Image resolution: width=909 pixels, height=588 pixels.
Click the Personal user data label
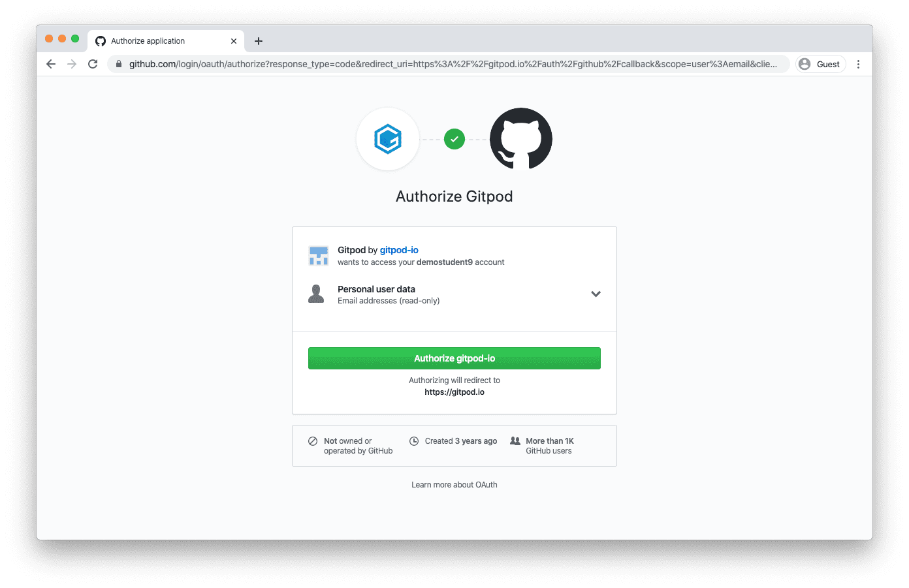click(376, 289)
